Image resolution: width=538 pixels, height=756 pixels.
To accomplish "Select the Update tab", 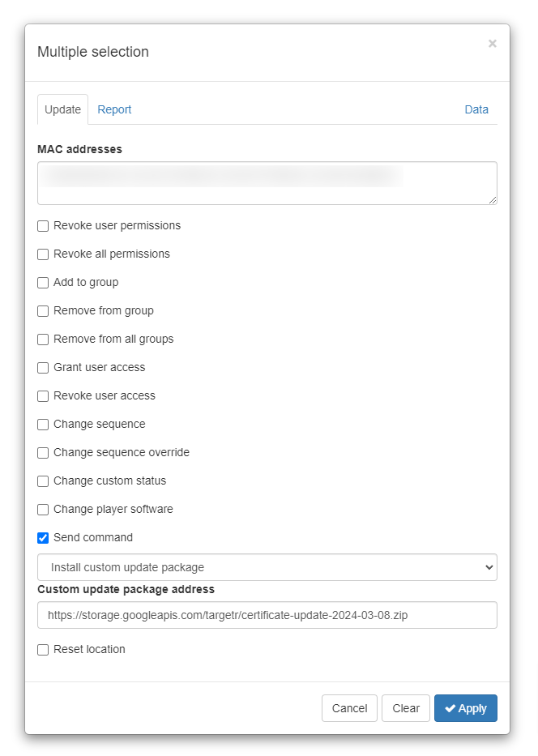I will (62, 109).
